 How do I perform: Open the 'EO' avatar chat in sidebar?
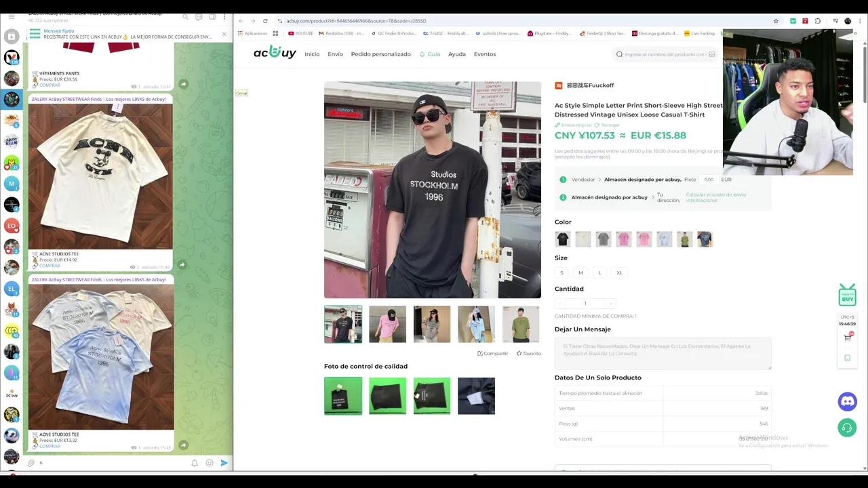click(11, 226)
